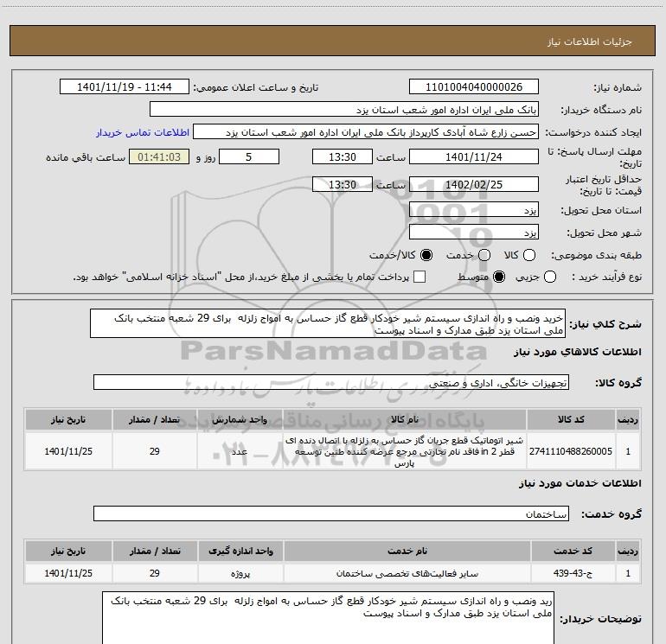Click the service group field ساختمان
The height and width of the screenshot is (644, 666).
(331, 514)
